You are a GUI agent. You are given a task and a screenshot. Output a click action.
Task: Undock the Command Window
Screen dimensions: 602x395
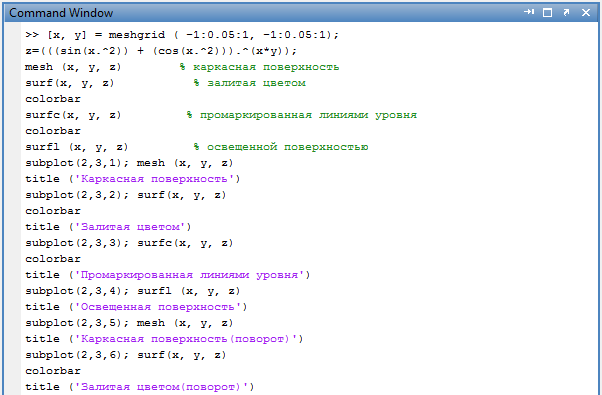point(566,13)
